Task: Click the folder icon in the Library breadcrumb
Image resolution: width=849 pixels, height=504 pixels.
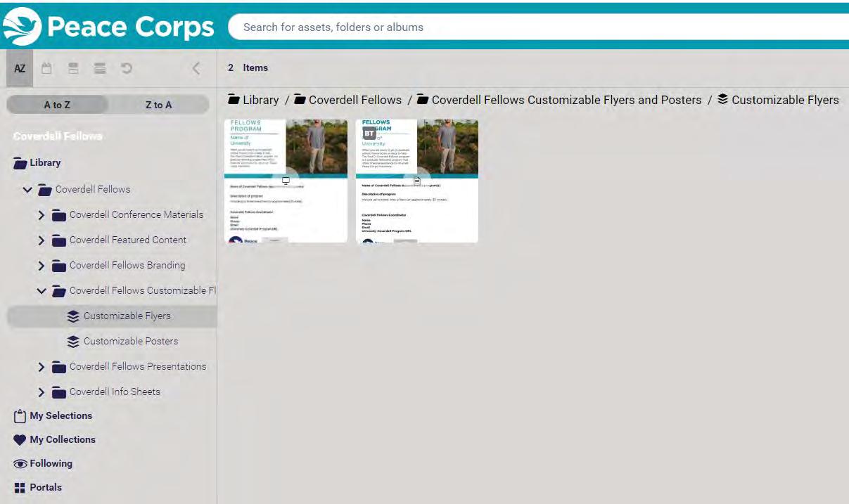Action: (x=234, y=100)
